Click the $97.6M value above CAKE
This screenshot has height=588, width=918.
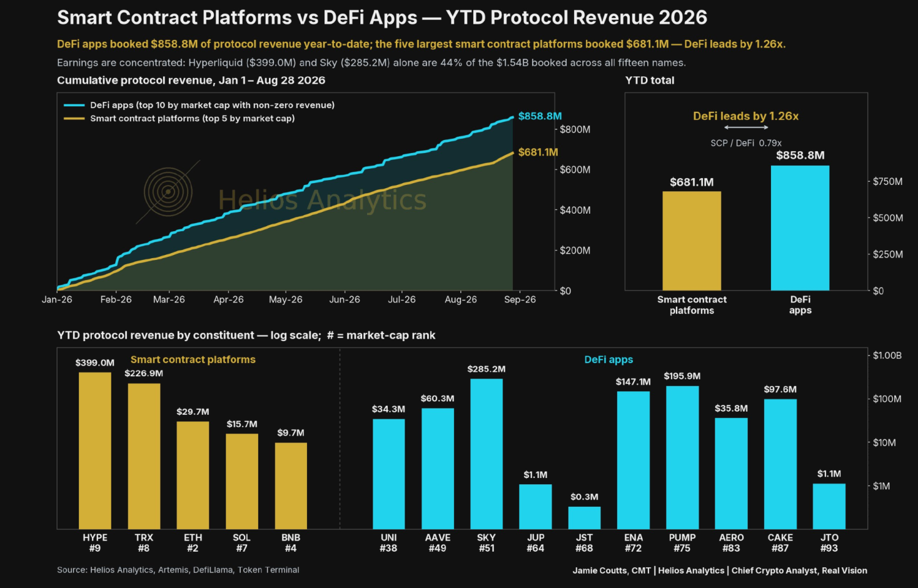(x=780, y=389)
